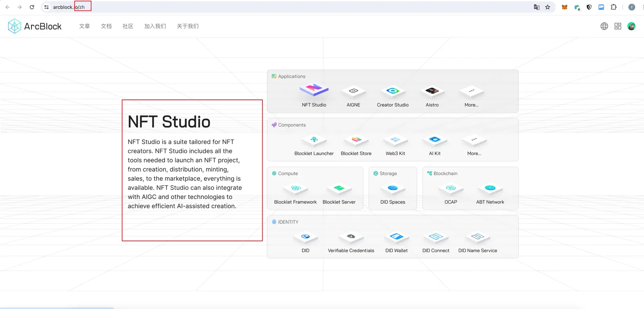Open the 社区 menu item
644x309 pixels.
coord(128,26)
